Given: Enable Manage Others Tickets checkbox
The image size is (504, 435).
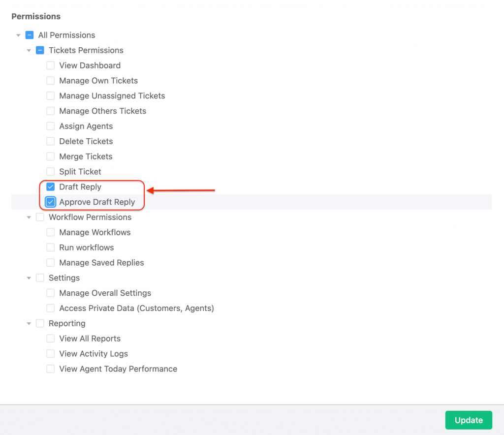Looking at the screenshot, I should coord(51,111).
